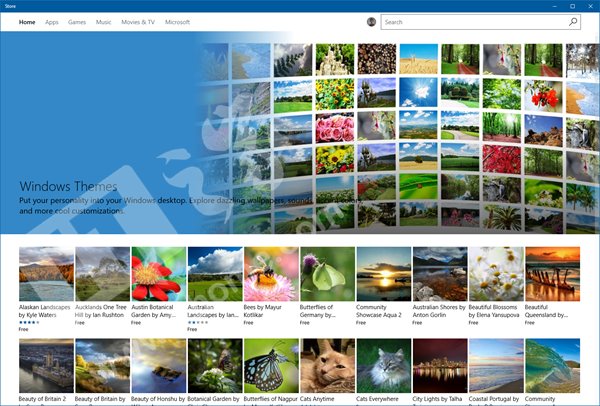Click inside the Search text field
The height and width of the screenshot is (406, 600).
click(470, 21)
